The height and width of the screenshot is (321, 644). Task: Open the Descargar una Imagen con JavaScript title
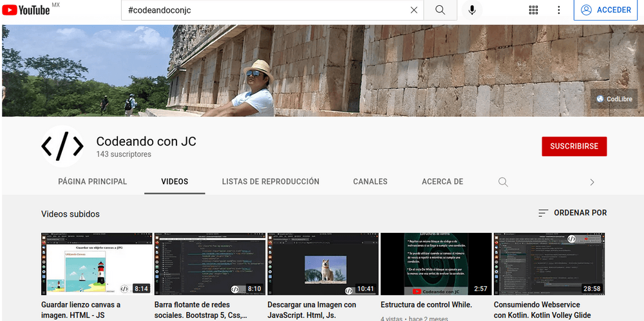[x=312, y=309]
